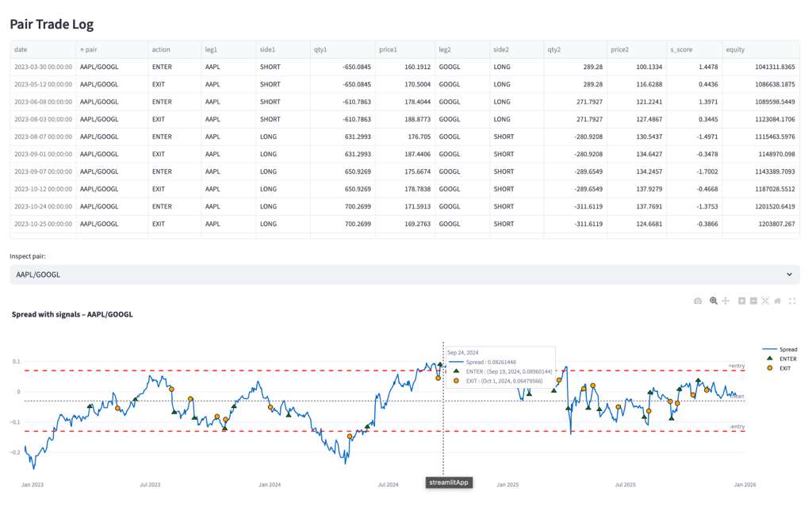Download plot as PNG camera icon
812x507 pixels.
[x=698, y=301]
